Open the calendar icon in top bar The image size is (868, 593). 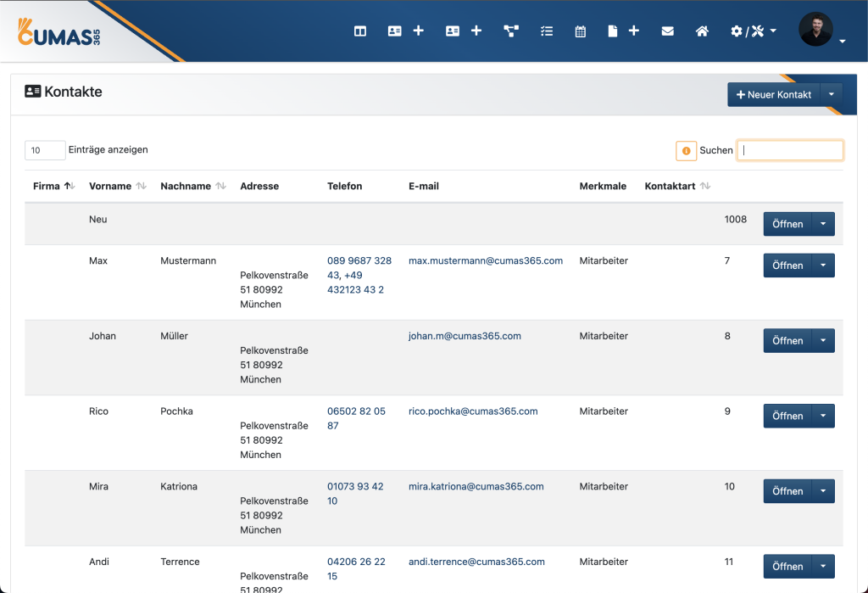[x=581, y=31]
